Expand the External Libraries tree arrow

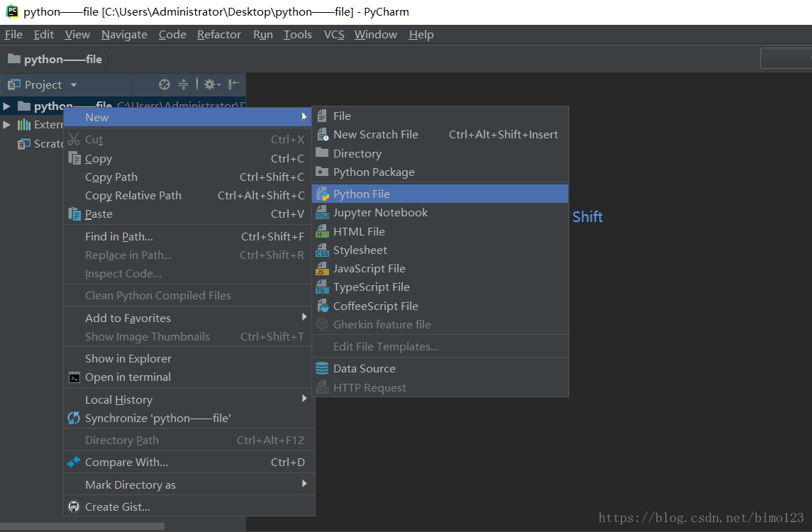(x=6, y=124)
